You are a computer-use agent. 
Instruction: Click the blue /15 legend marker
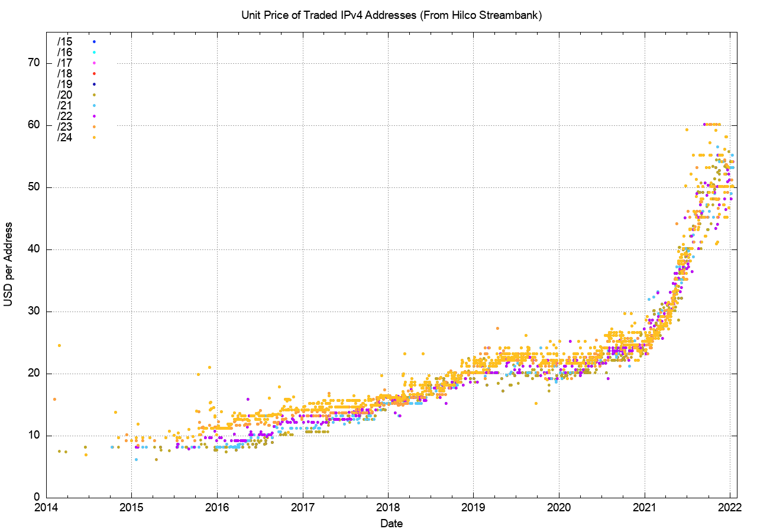click(94, 41)
